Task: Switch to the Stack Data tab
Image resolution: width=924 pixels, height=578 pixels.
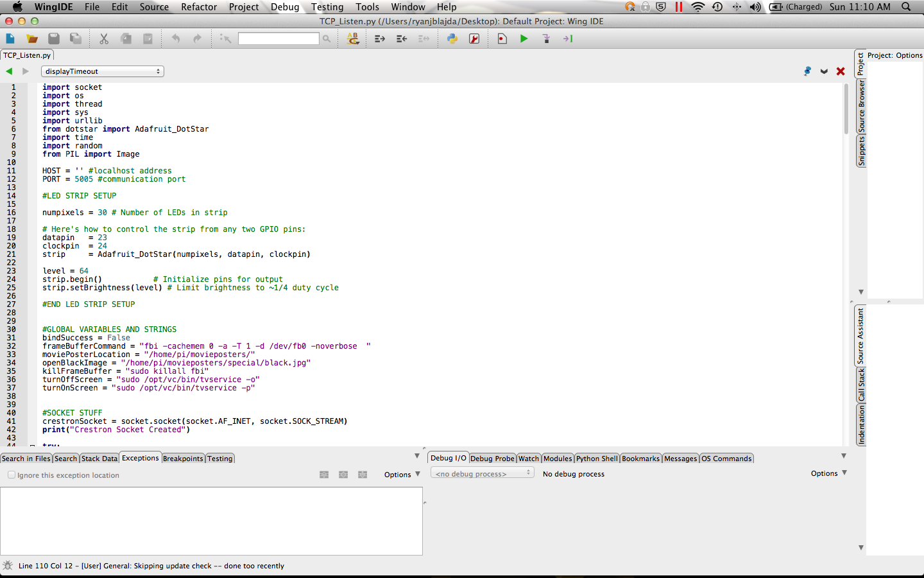Action: tap(99, 459)
